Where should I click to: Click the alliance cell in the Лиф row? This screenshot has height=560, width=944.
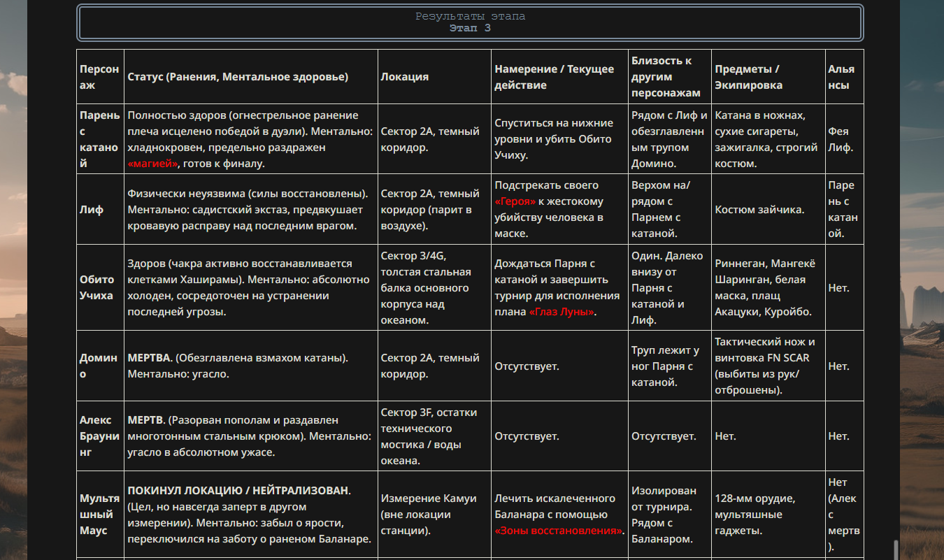click(845, 210)
